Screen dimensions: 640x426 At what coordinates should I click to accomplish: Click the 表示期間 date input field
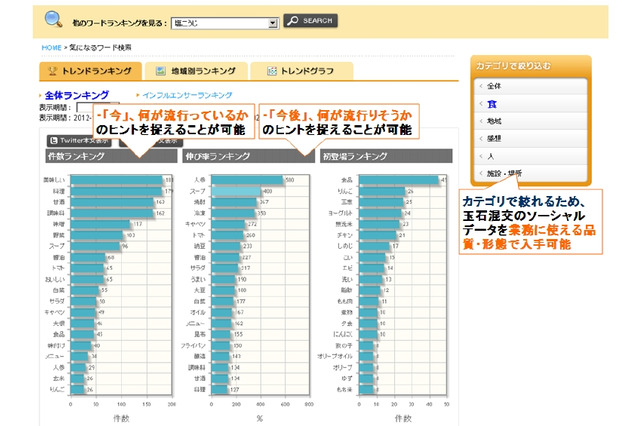[x=85, y=107]
